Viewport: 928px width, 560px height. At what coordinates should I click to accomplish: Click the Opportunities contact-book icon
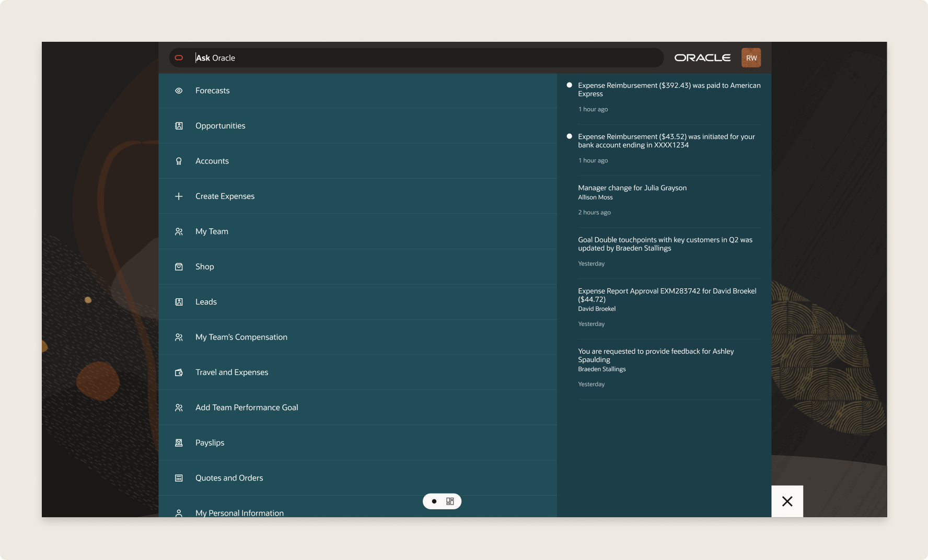tap(179, 126)
